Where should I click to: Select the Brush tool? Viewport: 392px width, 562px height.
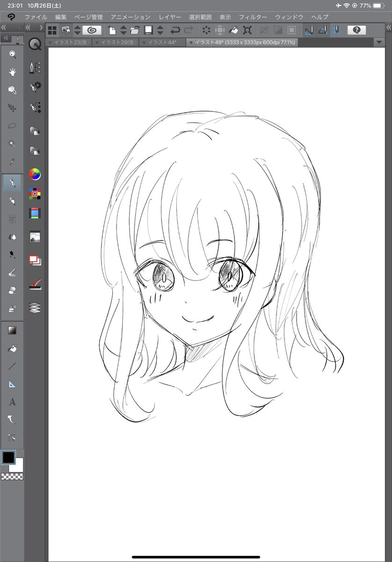coord(12,200)
